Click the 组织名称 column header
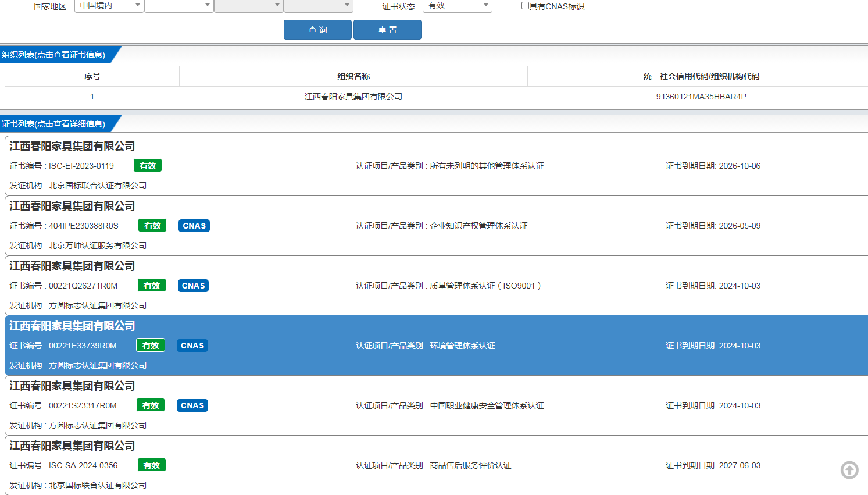The width and height of the screenshot is (868, 495). click(x=353, y=76)
